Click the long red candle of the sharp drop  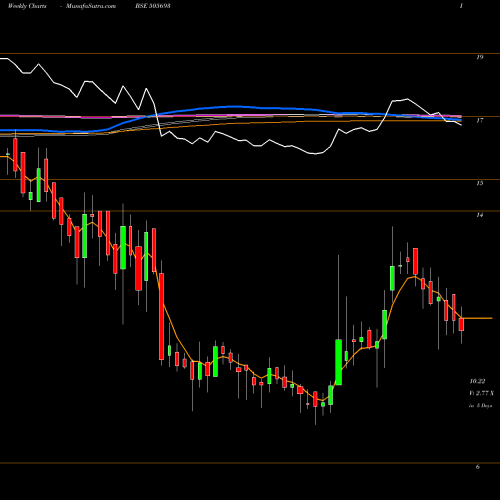pos(161,316)
